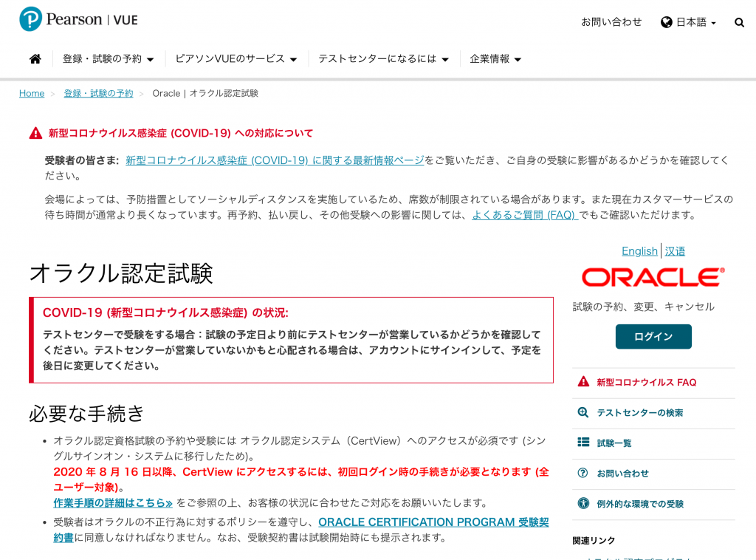Click the red warning triangle beside COVID-19 heading
Viewport: 756px width, 560px height.
35,133
